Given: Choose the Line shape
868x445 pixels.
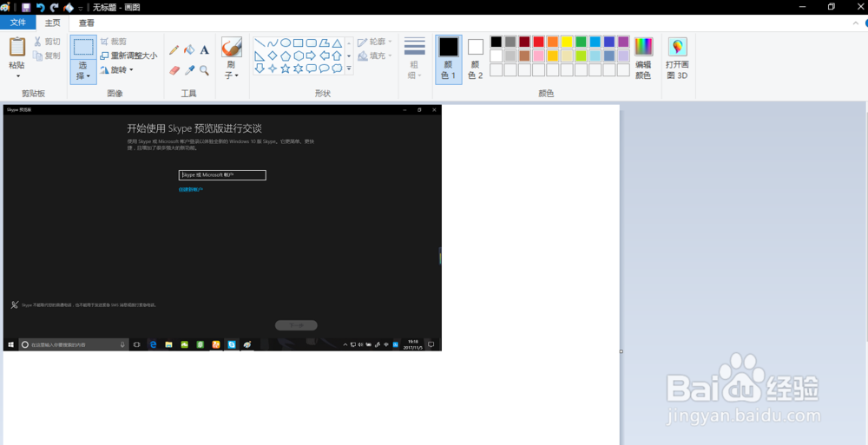Looking at the screenshot, I should coord(259,43).
